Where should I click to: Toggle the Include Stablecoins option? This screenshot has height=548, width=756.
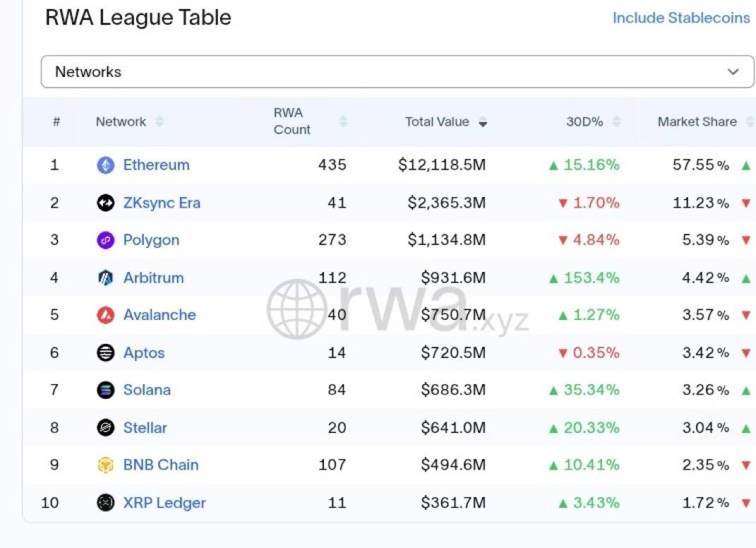tap(680, 18)
